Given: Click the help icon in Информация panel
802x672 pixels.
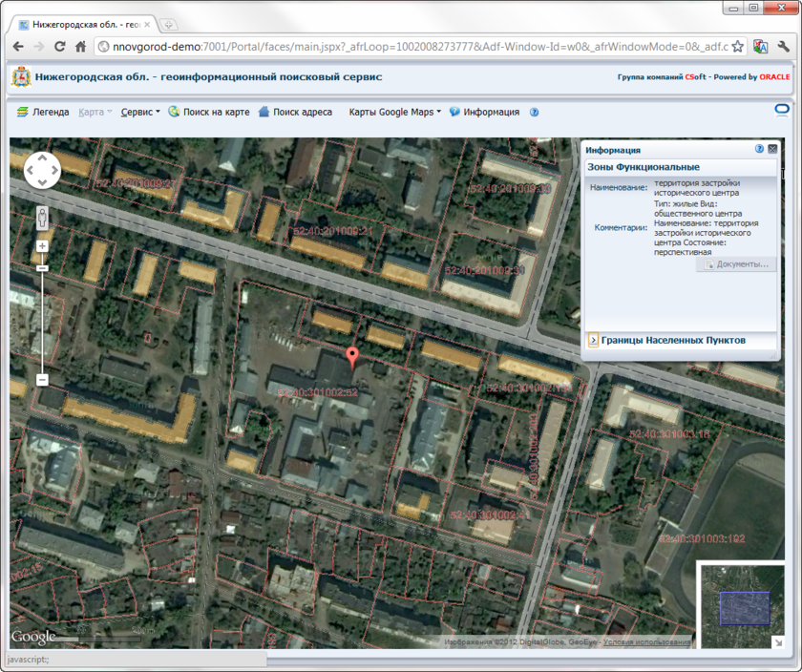Looking at the screenshot, I should pos(760,150).
